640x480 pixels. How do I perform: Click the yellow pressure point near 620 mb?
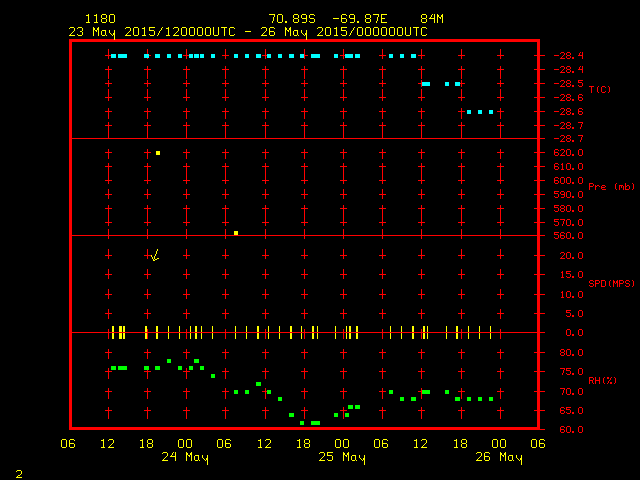pyautogui.click(x=158, y=153)
